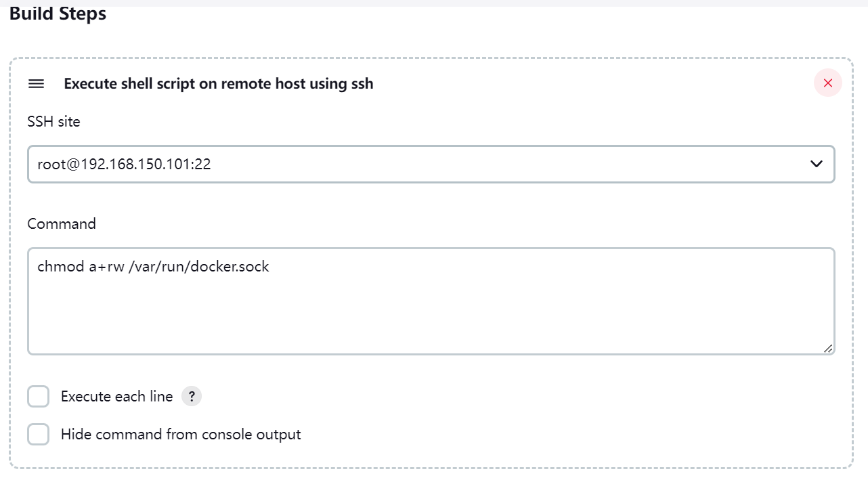Click the /var/run/docker.sock path text
Image resolution: width=868 pixels, height=482 pixels.
[x=199, y=267]
